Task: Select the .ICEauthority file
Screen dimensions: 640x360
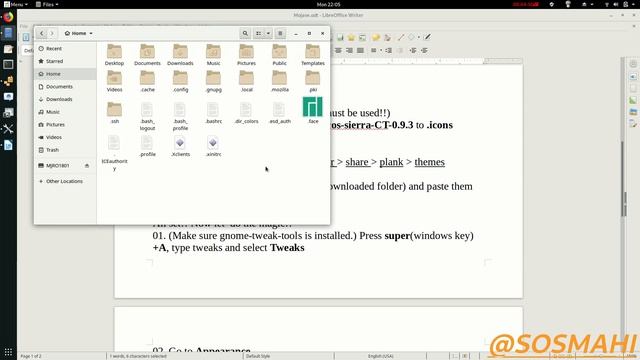Action: point(114,153)
